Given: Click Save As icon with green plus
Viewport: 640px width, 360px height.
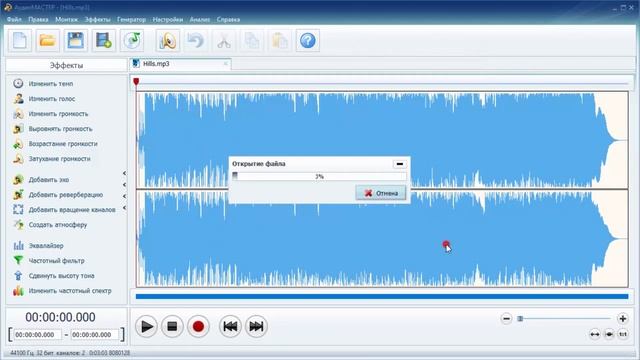Looking at the screenshot, I should point(104,41).
